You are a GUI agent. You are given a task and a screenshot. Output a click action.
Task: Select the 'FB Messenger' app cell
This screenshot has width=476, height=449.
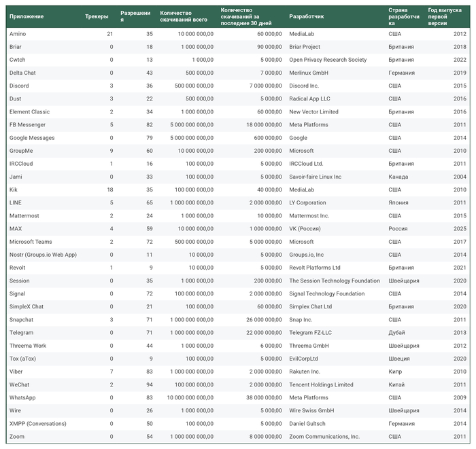click(x=27, y=125)
